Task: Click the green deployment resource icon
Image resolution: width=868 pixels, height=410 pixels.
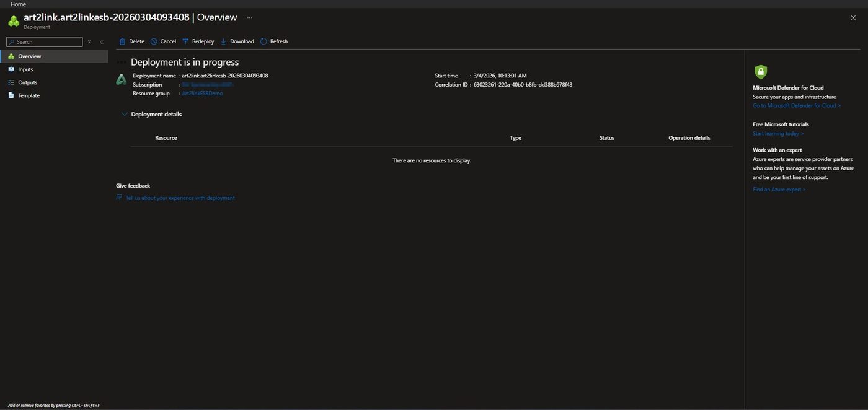Action: pyautogui.click(x=122, y=79)
